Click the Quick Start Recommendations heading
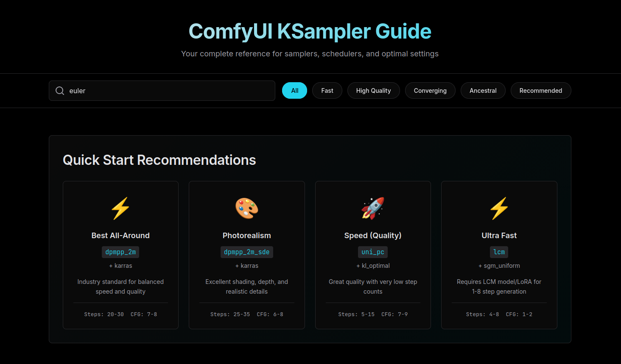 pyautogui.click(x=159, y=160)
